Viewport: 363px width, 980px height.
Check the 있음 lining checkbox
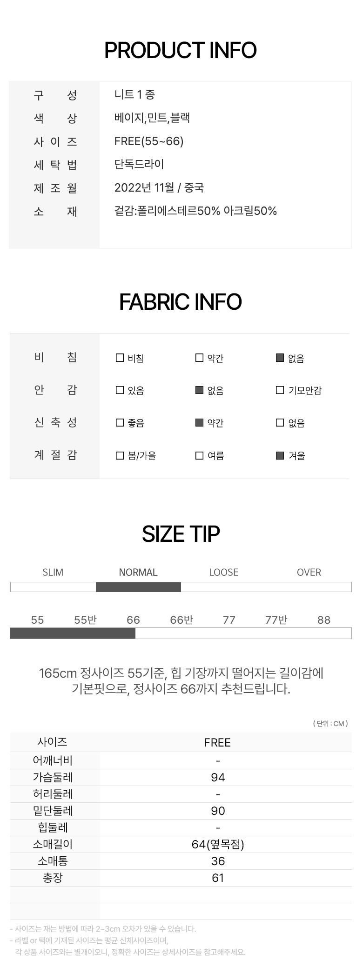pyautogui.click(x=120, y=390)
